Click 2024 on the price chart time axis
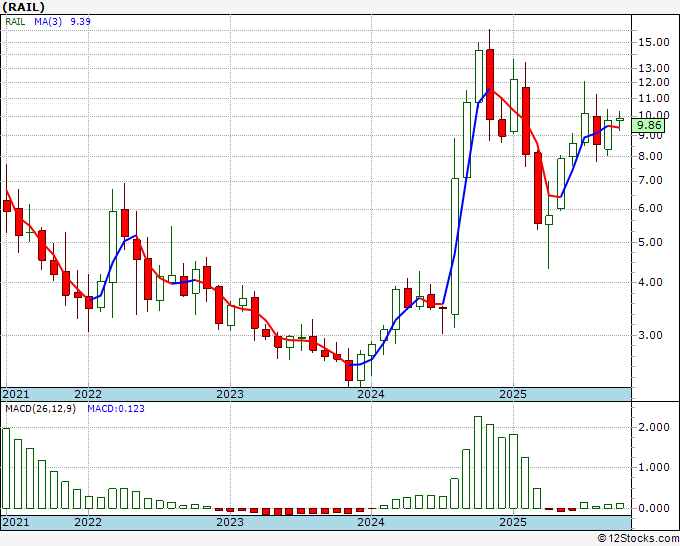Viewport: 680px width, 546px height. pos(371,394)
